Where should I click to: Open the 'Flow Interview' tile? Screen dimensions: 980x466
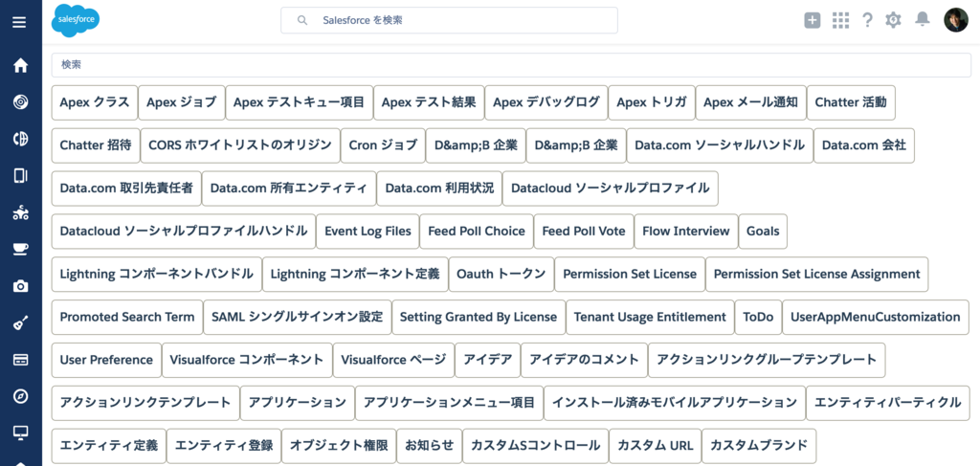point(686,232)
